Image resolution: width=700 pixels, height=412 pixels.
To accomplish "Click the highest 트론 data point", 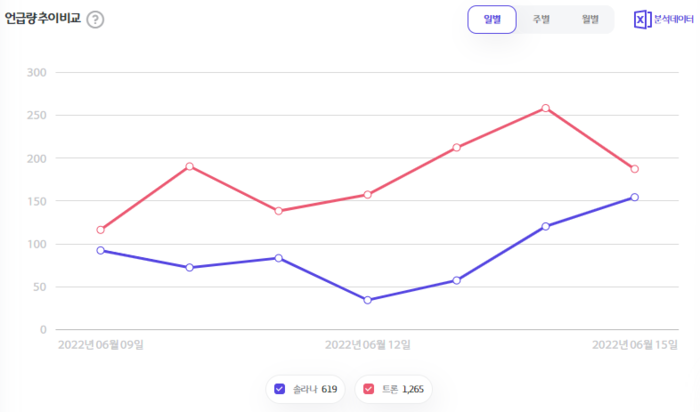I will click(546, 108).
